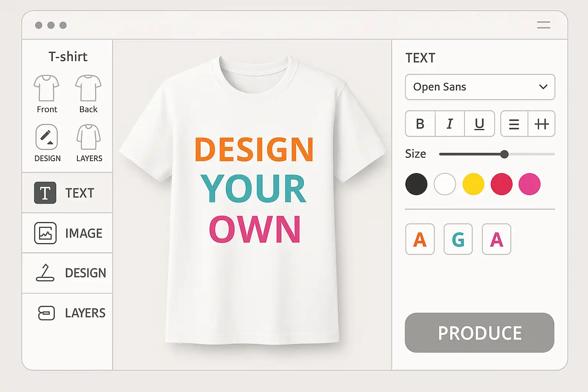Open the TEXT tool in sidebar
Screen dimensions: 588x392
(67, 193)
